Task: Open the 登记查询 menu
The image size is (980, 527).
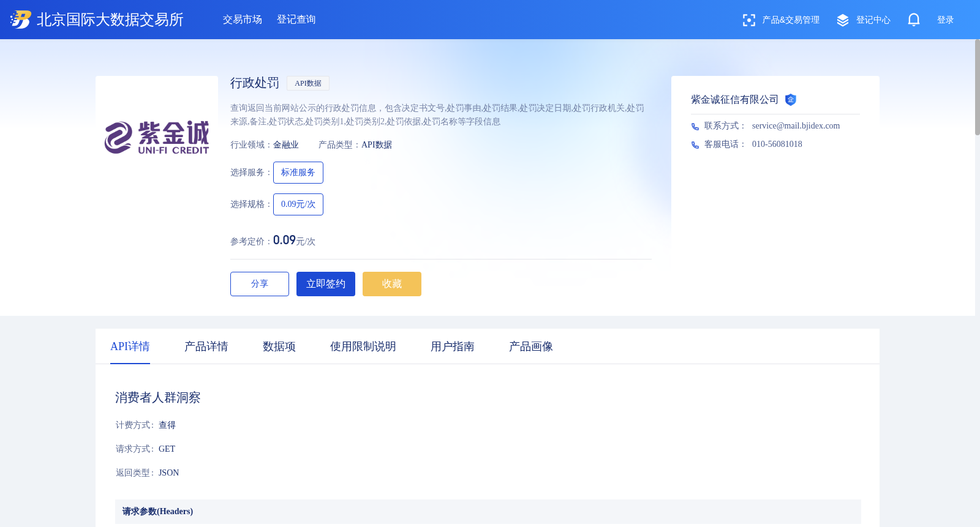Action: coord(296,20)
